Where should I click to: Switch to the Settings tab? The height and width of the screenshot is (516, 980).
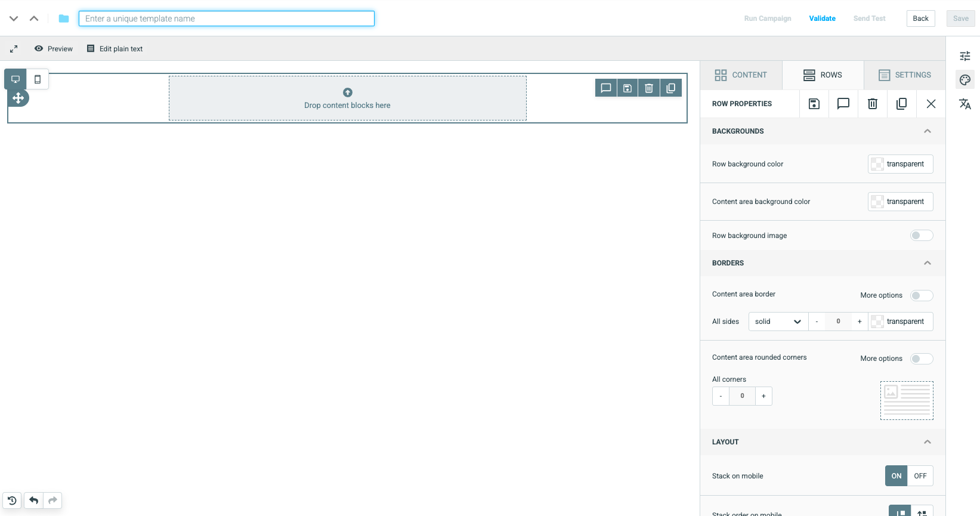point(905,75)
